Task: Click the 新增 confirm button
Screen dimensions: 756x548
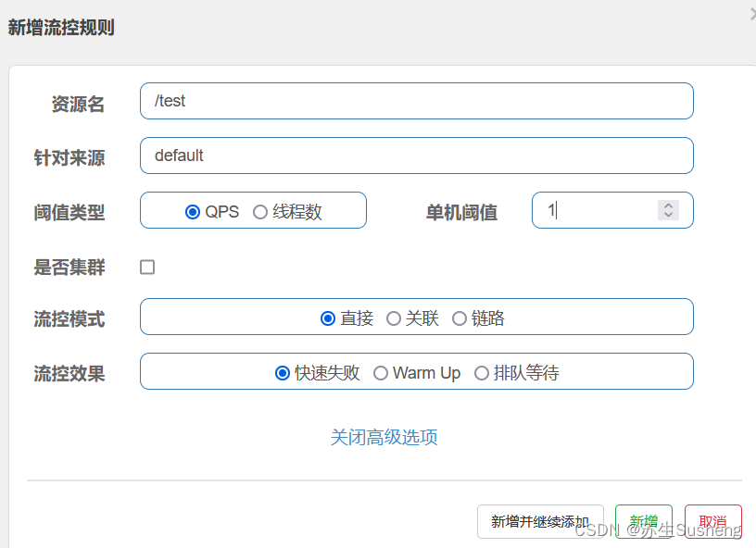Action: tap(643, 520)
